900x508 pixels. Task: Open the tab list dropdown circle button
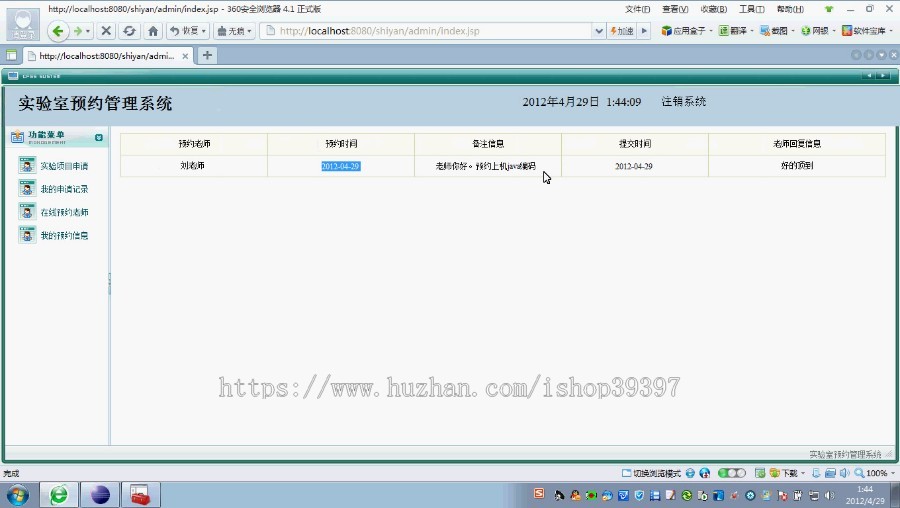pyautogui.click(x=881, y=55)
